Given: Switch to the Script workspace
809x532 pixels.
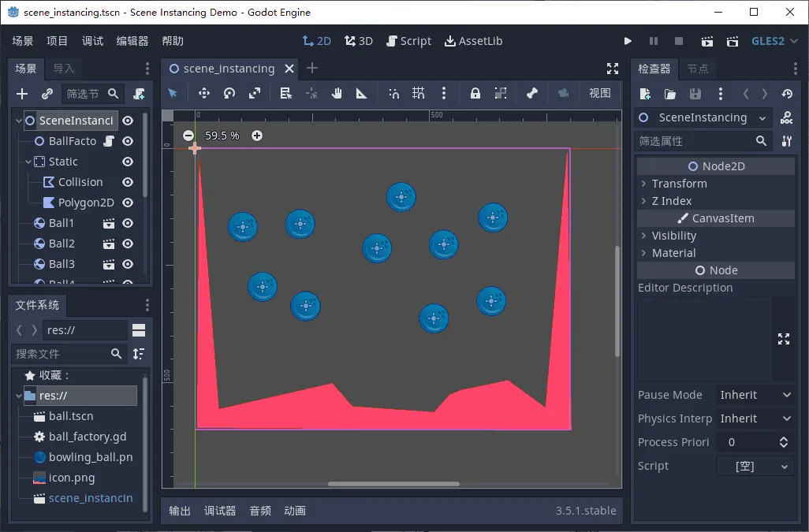Looking at the screenshot, I should pyautogui.click(x=408, y=41).
